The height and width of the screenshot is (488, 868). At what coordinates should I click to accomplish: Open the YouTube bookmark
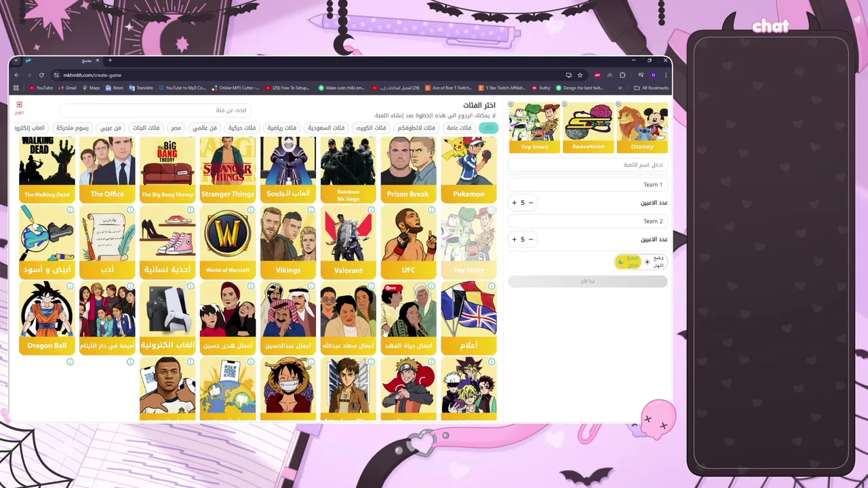[41, 87]
